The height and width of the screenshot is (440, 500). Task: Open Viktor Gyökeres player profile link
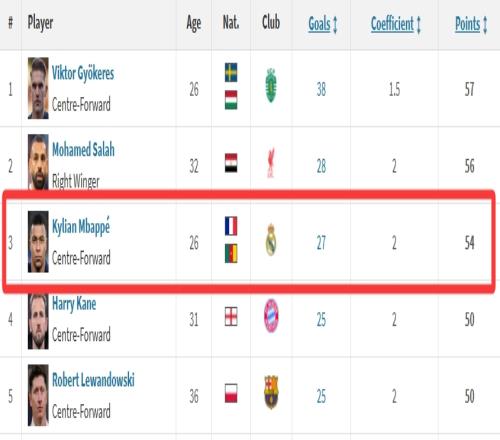83,73
